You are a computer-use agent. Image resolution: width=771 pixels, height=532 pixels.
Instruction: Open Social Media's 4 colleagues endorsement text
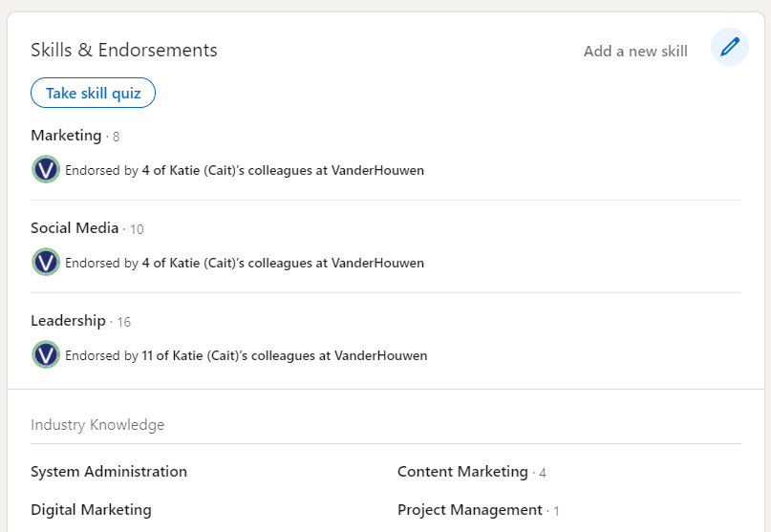(245, 263)
